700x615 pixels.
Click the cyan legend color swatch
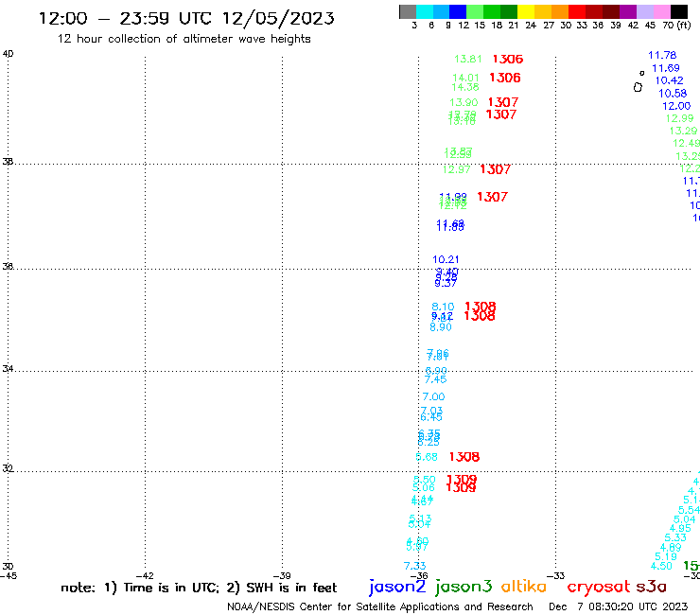point(425,11)
